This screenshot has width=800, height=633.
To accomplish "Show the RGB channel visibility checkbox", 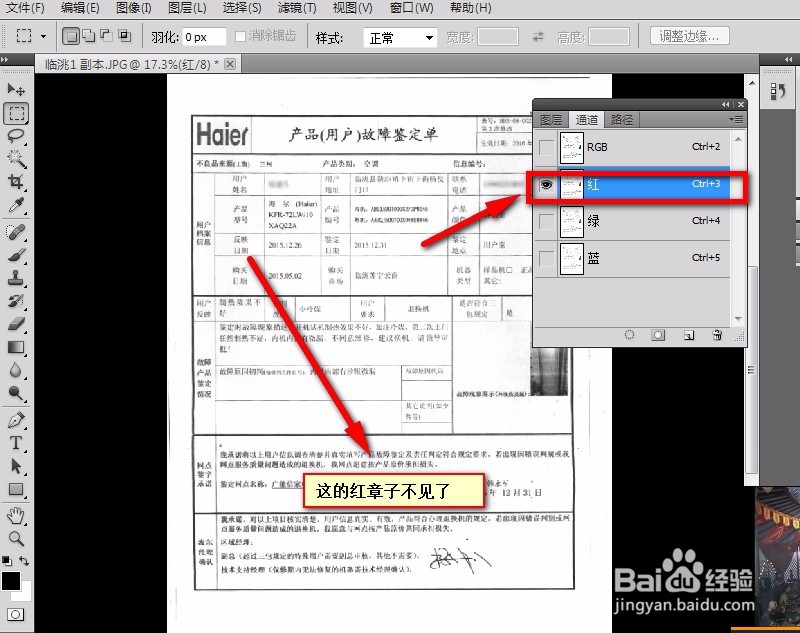I will pos(544,147).
